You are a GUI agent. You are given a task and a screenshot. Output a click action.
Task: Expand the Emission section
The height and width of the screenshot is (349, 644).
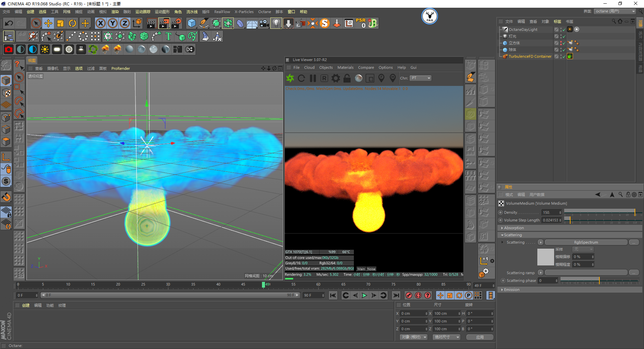pos(512,290)
